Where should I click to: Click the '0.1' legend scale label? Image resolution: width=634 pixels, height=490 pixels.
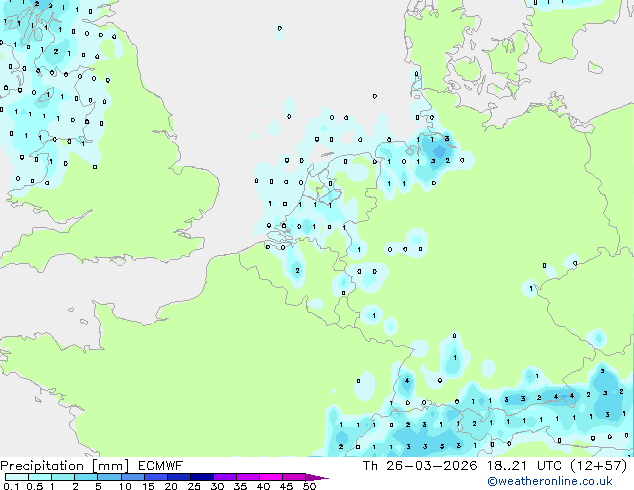(x=11, y=486)
